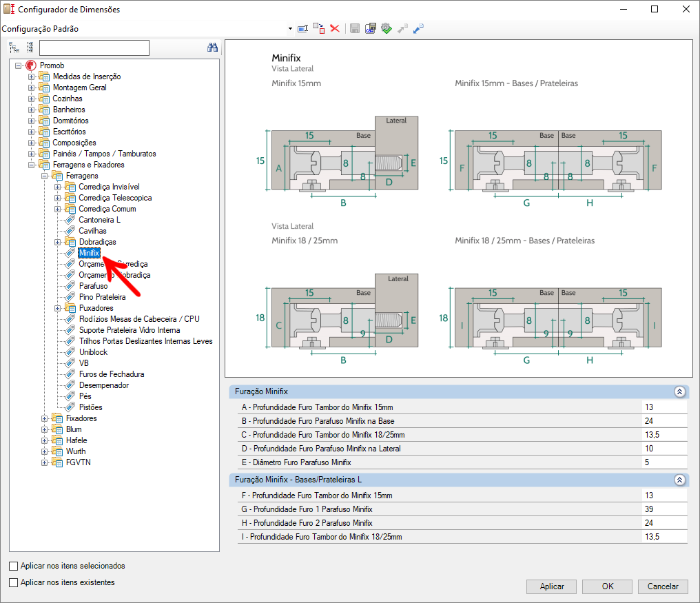Click the rename configuration icon
The width and height of the screenshot is (700, 603).
pyautogui.click(x=302, y=28)
